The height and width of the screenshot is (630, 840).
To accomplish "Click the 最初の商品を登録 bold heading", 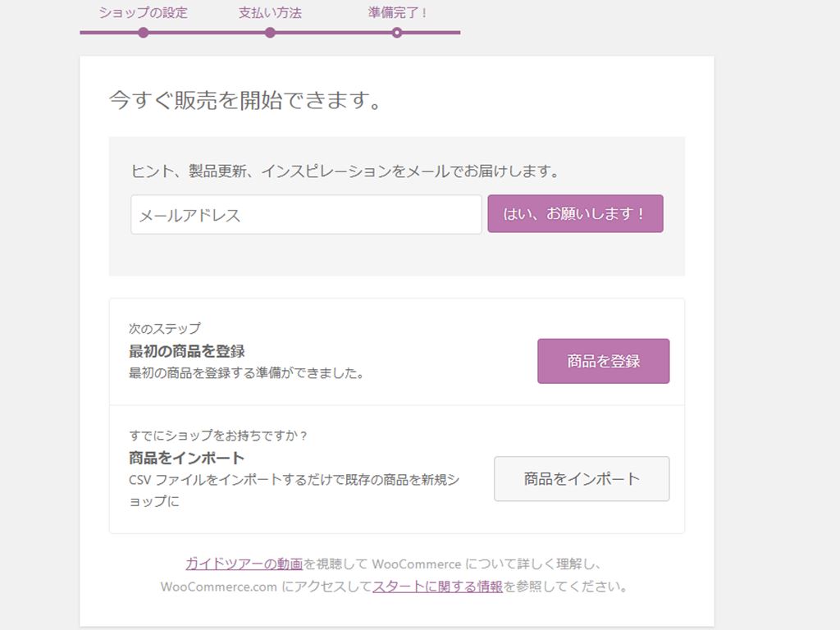I will [x=187, y=351].
